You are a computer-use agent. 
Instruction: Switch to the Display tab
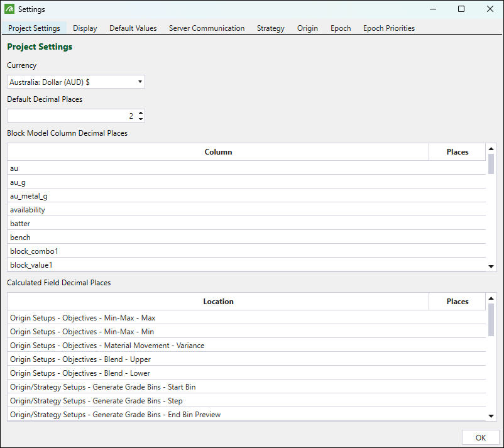pos(85,28)
